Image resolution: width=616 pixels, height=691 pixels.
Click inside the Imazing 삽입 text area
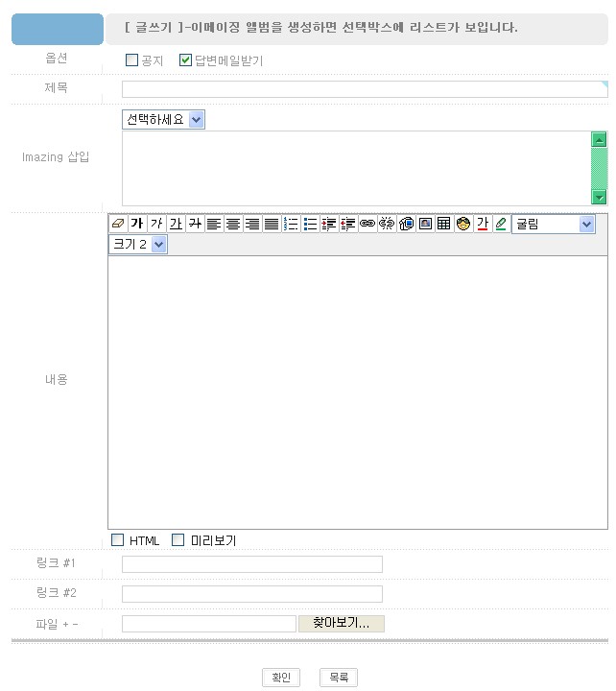[x=356, y=168]
